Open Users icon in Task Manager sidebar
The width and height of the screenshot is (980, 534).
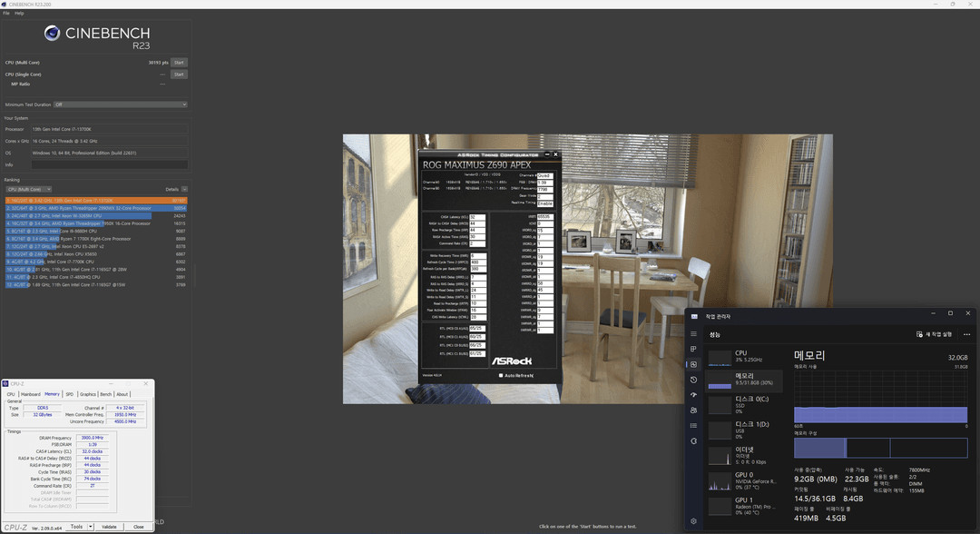click(x=693, y=410)
